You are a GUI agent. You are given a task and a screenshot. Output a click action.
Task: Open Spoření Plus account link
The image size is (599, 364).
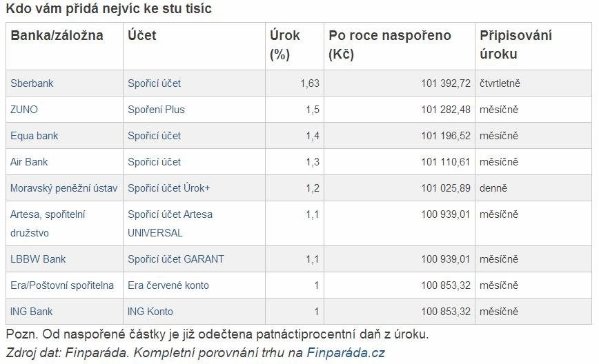(x=156, y=110)
